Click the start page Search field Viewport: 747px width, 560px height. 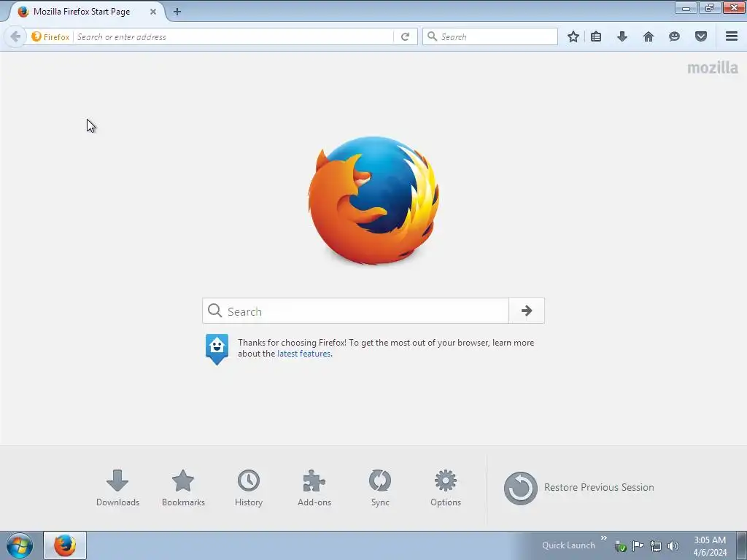coord(356,311)
